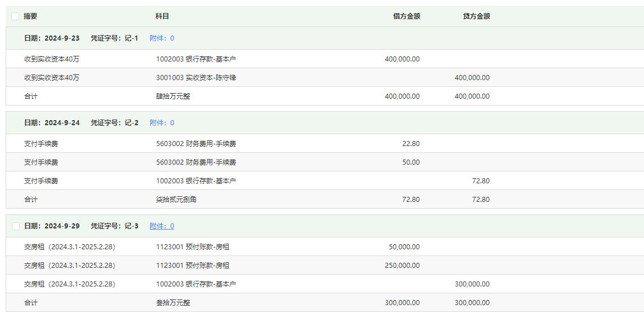Click the 借方金额 column header
This screenshot has width=644, height=313.
click(407, 16)
